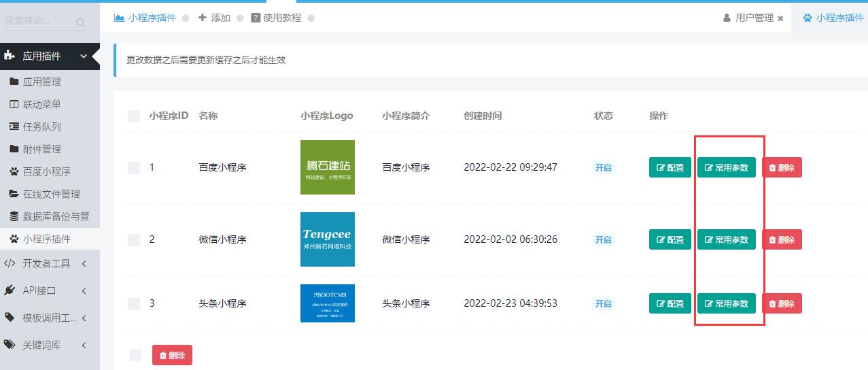Click 常用参数 button for 百度小程序
The height and width of the screenshot is (370, 868).
point(727,167)
